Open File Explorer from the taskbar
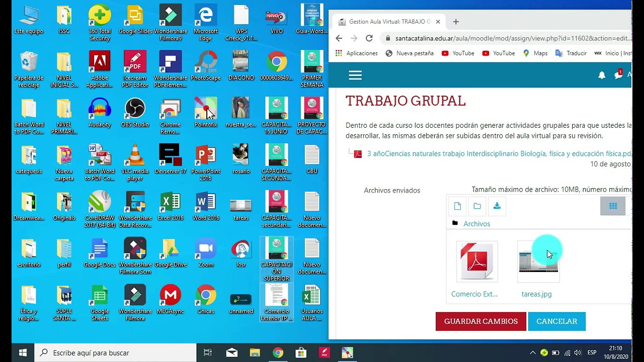The height and width of the screenshot is (362, 644). point(255,353)
